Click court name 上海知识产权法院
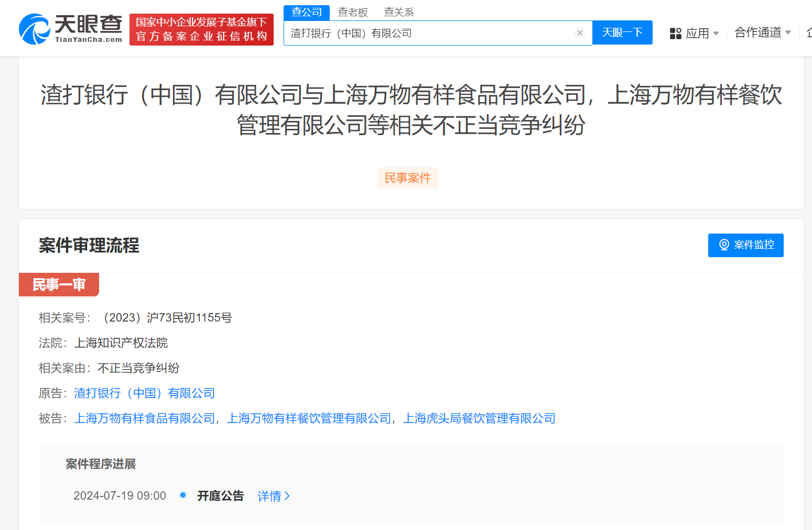 121,343
